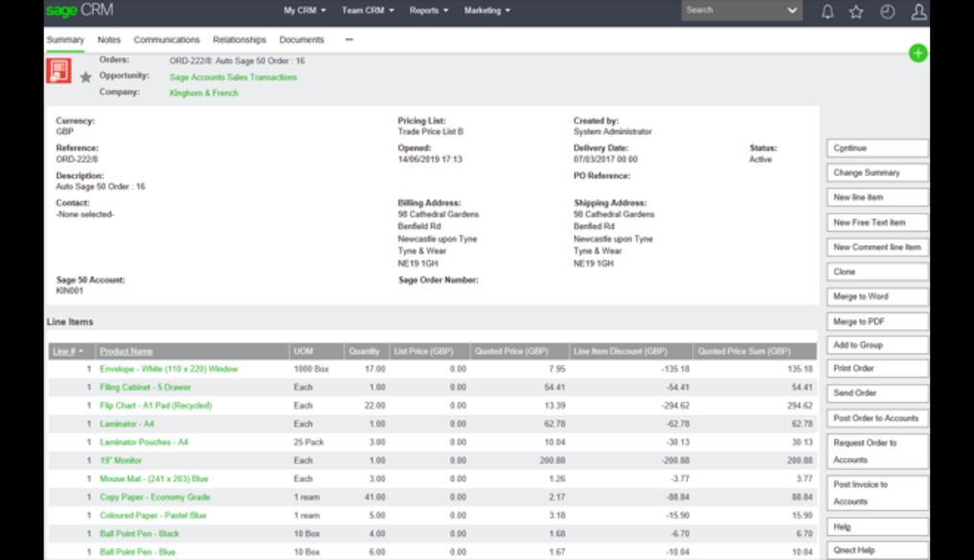Open the favorites star icon in header
This screenshot has width=974, height=560.
tap(856, 11)
